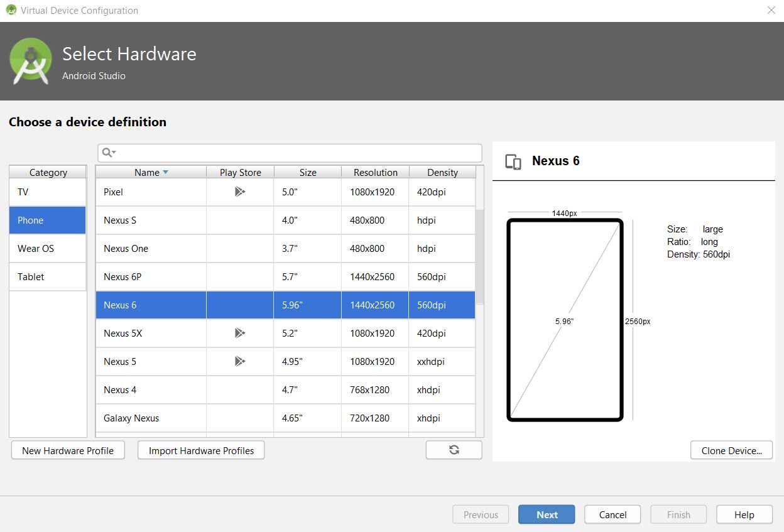The height and width of the screenshot is (532, 784).
Task: Click the Android Studio logo in the header
Action: point(31,61)
